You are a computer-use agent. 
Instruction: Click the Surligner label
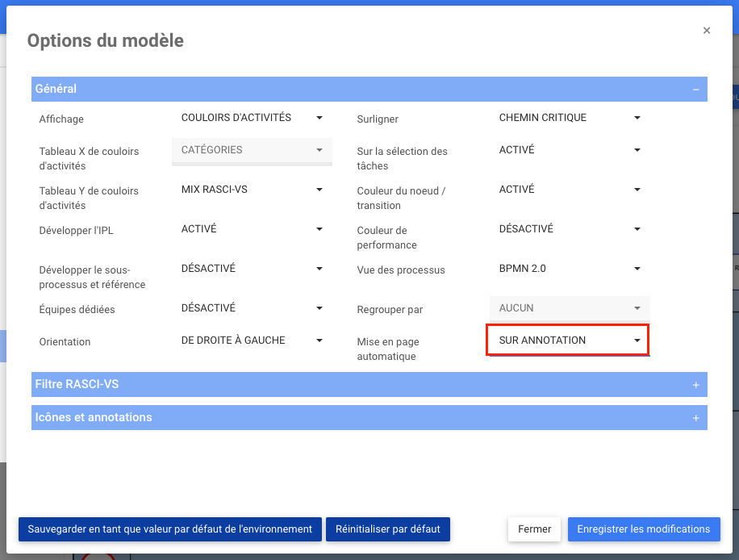378,119
